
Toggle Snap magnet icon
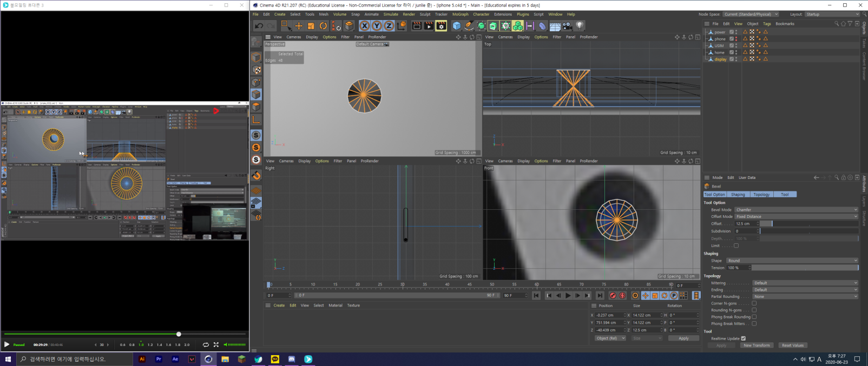[x=257, y=176]
